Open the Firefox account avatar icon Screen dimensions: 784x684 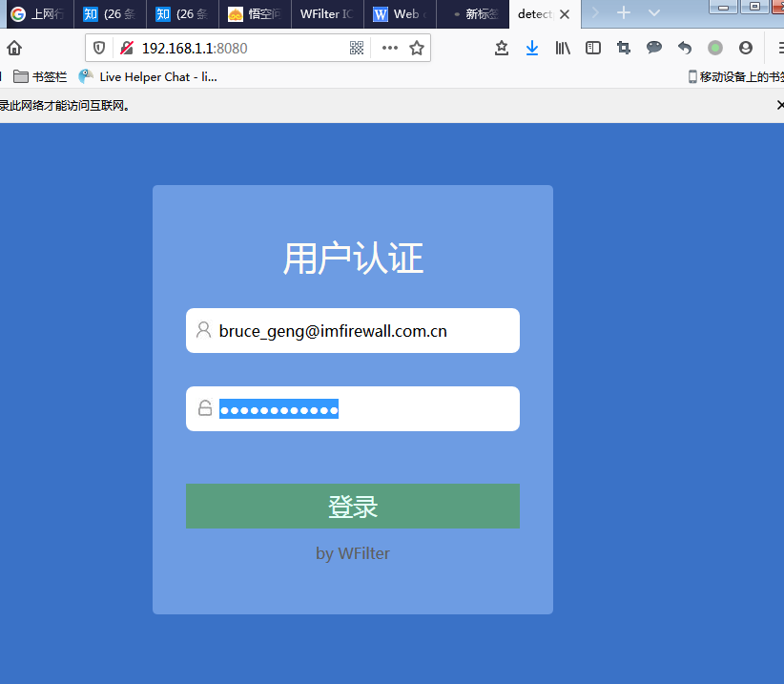point(746,48)
